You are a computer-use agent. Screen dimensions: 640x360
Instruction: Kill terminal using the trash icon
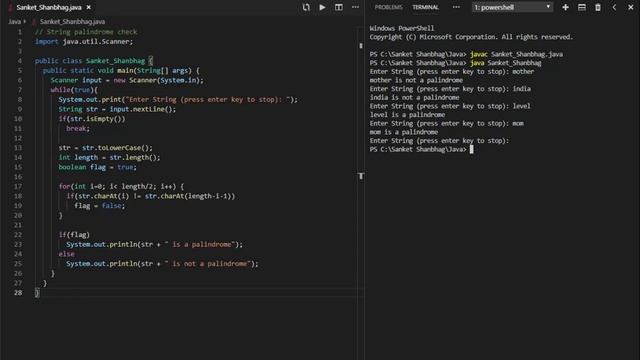pyautogui.click(x=598, y=7)
